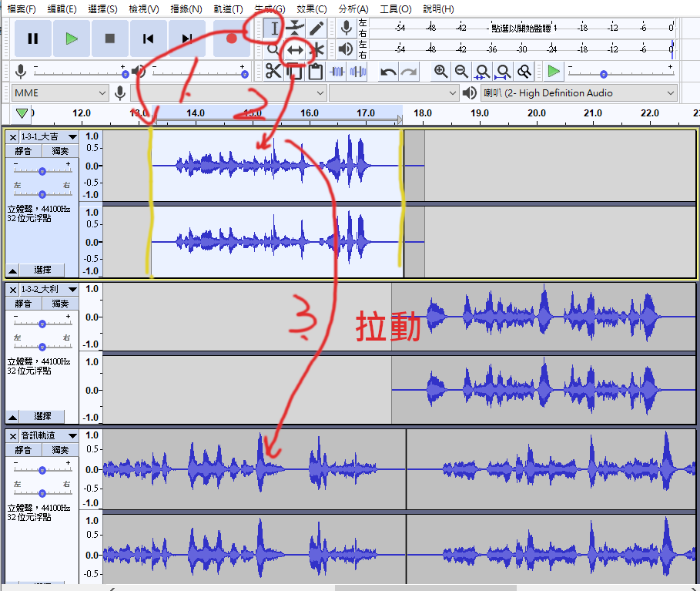Select the Draw (pencil) tool

(316, 29)
